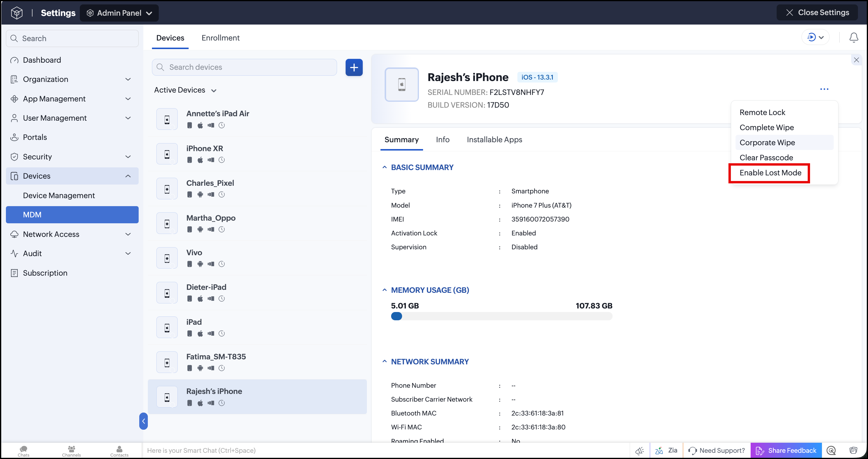868x459 pixels.
Task: Click the clock icon under Martha_Oppo
Action: click(221, 229)
